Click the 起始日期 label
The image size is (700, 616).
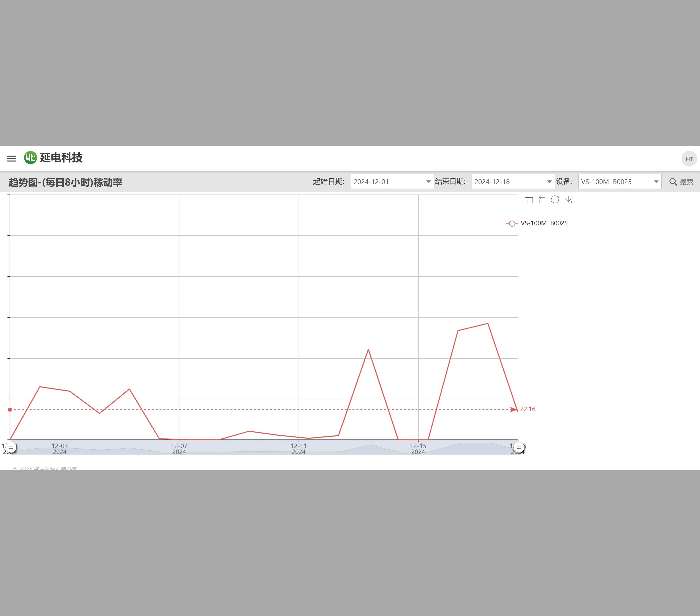tap(328, 182)
